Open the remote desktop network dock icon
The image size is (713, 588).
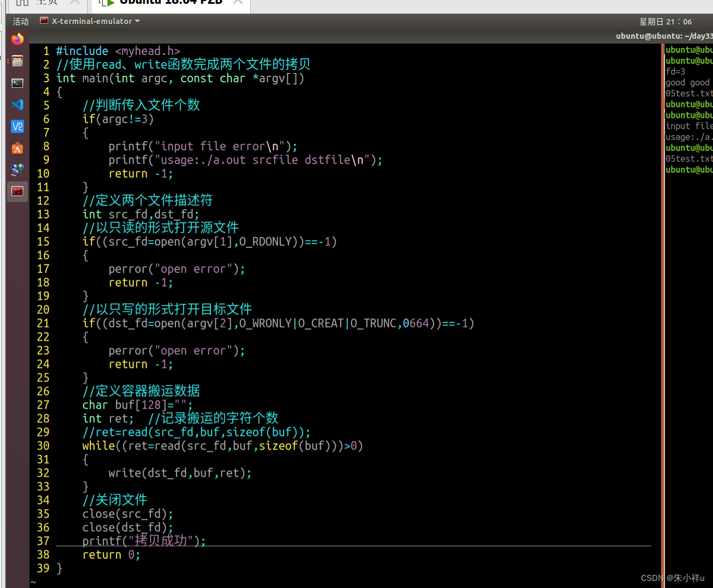(17, 169)
